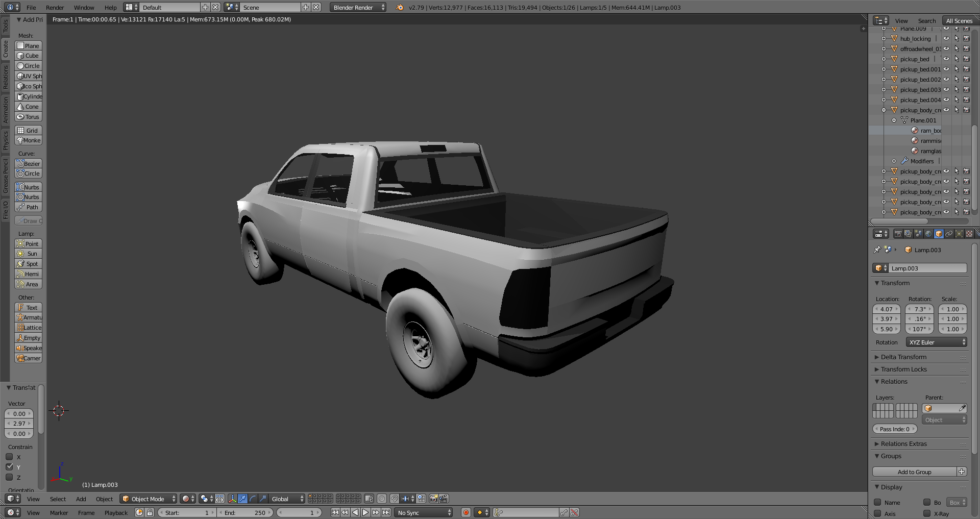Screen dimensions: 980x519
Task: Click the rotate manipulator arc icon
Action: click(253, 499)
